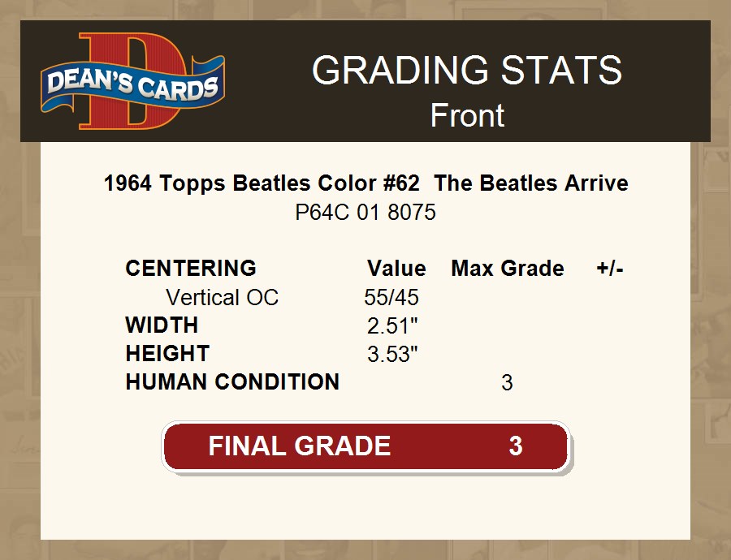Image resolution: width=731 pixels, height=560 pixels.
Task: Click the final grade number 3
Action: click(x=515, y=446)
